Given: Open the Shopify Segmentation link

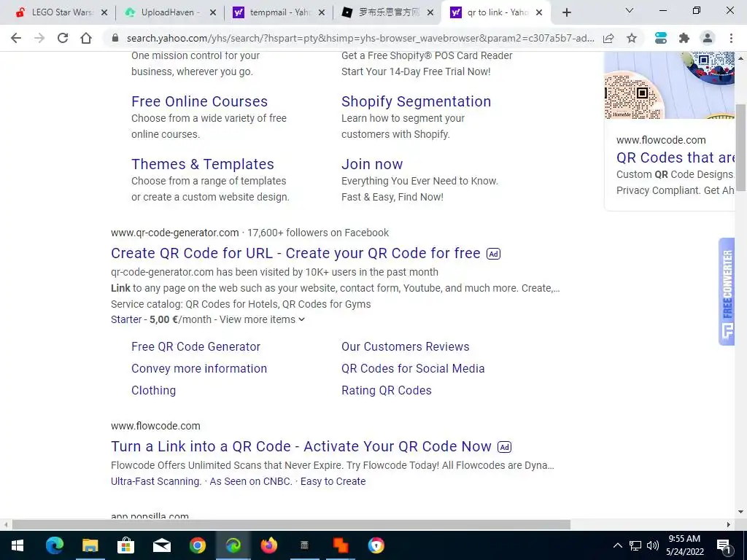Looking at the screenshot, I should [x=416, y=101].
